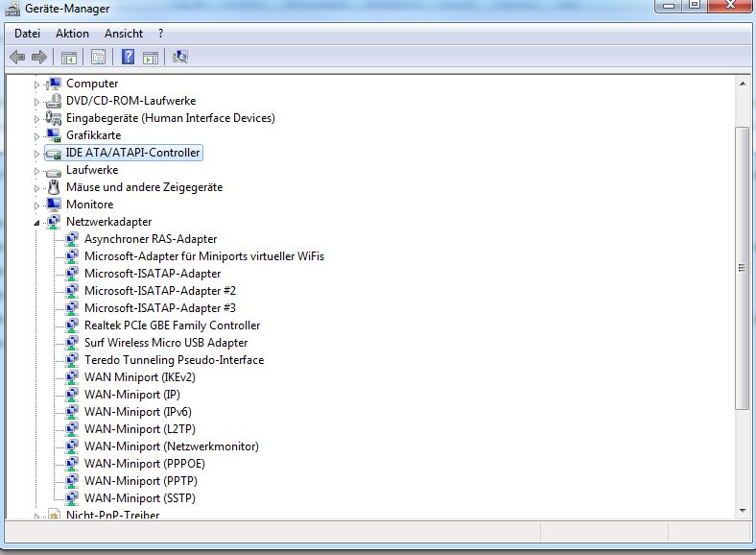
Task: Click the scan for hardware changes icon
Action: point(180,57)
